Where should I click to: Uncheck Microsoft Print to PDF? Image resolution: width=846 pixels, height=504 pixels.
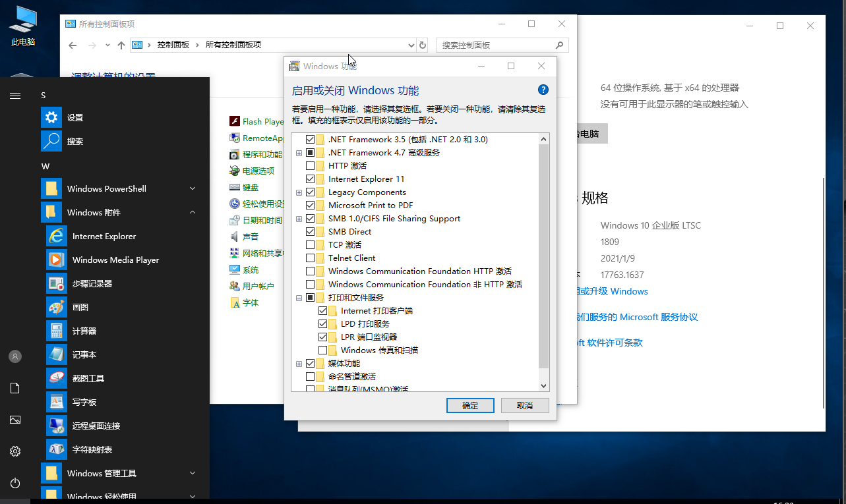coord(311,206)
